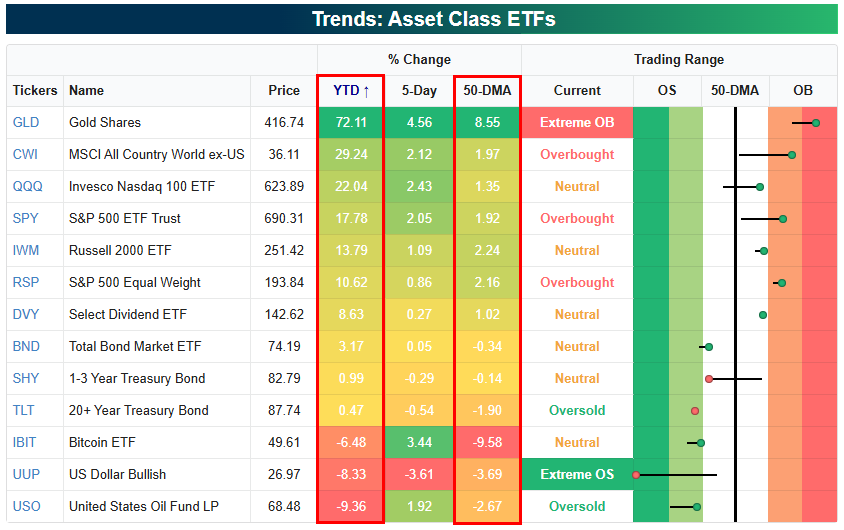Select the 72.11 YTD value cell
This screenshot has width=844, height=530.
[350, 122]
